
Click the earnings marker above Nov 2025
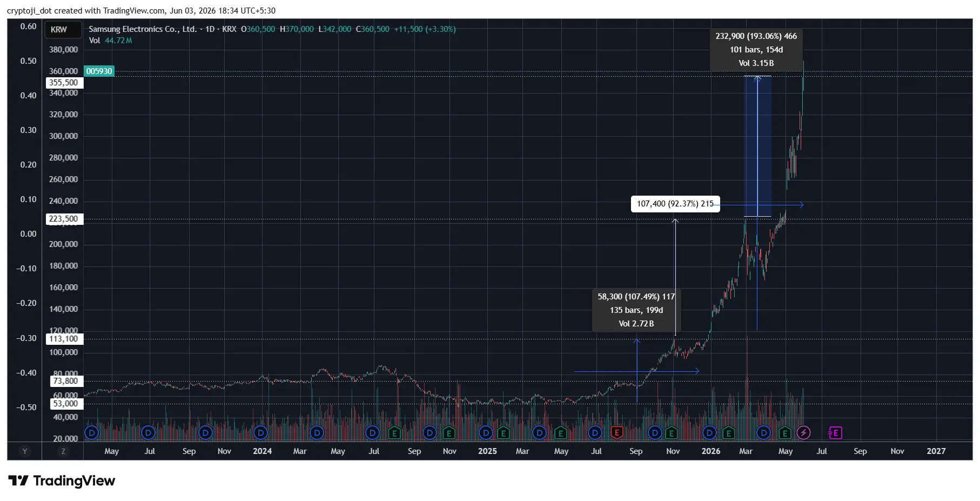(672, 433)
